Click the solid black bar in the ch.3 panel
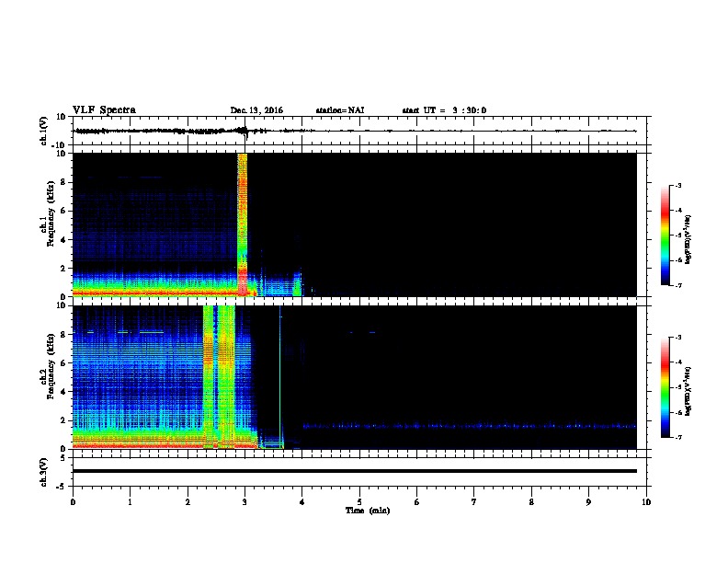Screen dimensions: 728x563 tap(354, 471)
